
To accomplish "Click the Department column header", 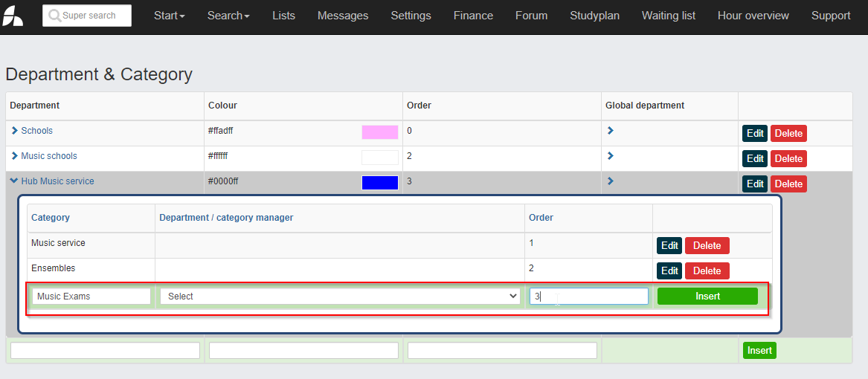I will 35,105.
